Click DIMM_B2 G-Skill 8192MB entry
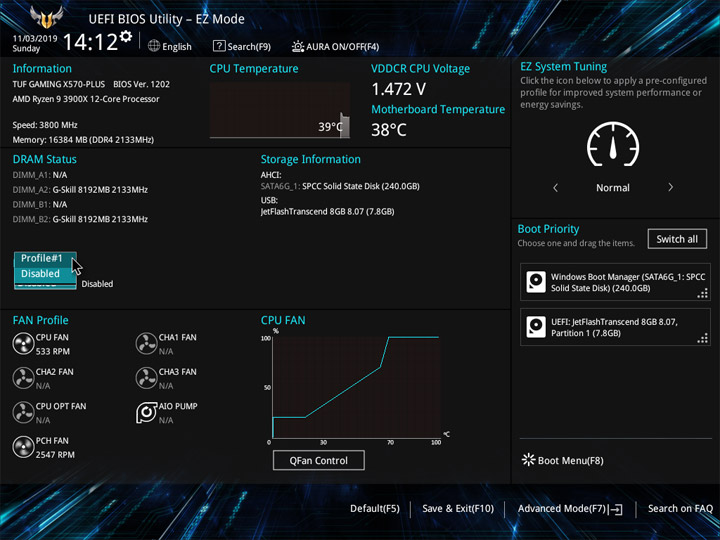The height and width of the screenshot is (540, 720). pos(80,219)
